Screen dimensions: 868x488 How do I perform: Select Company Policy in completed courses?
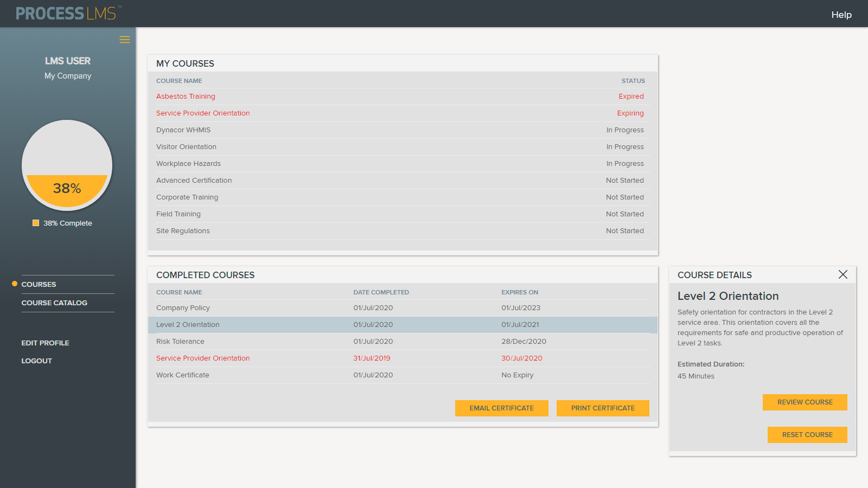coord(183,308)
